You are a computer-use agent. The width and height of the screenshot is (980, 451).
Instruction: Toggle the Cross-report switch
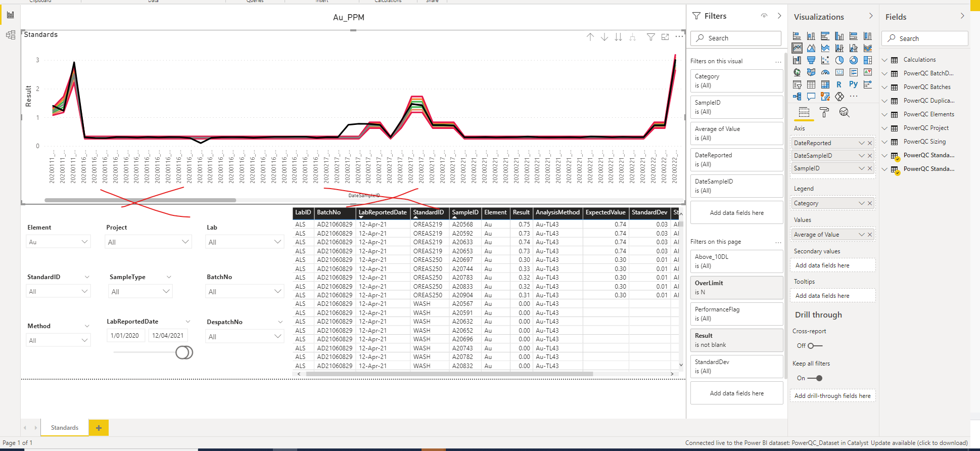pos(815,346)
